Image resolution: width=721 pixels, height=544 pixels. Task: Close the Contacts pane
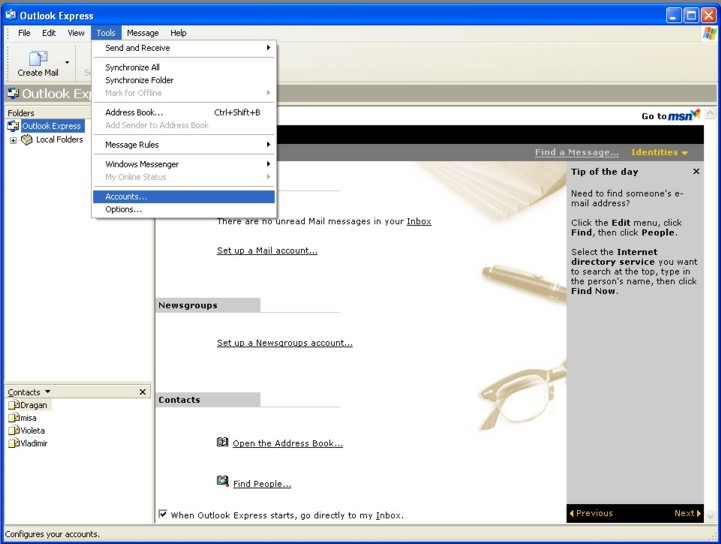[143, 392]
